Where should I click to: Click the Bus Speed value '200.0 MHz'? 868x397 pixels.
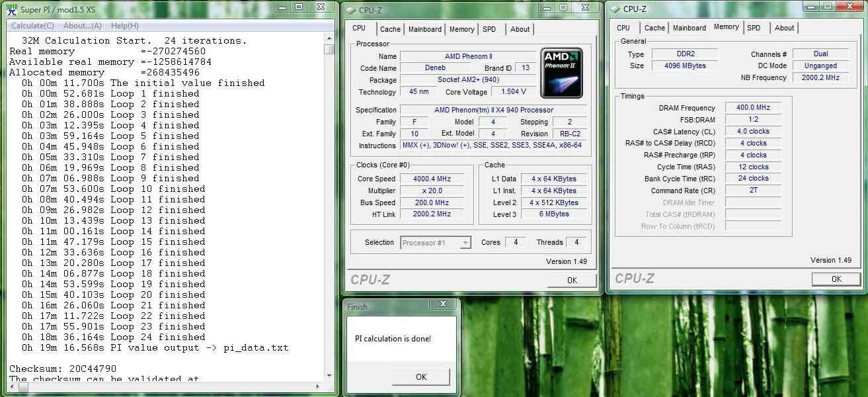click(x=432, y=202)
